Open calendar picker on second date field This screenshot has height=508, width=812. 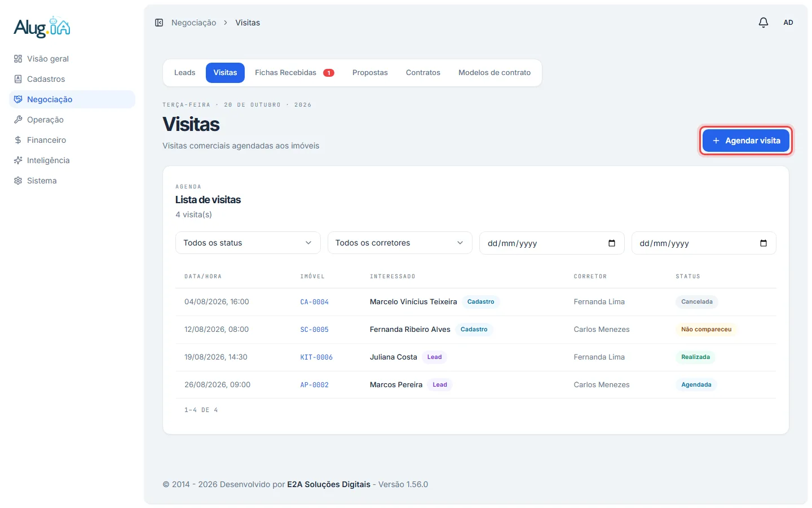764,243
